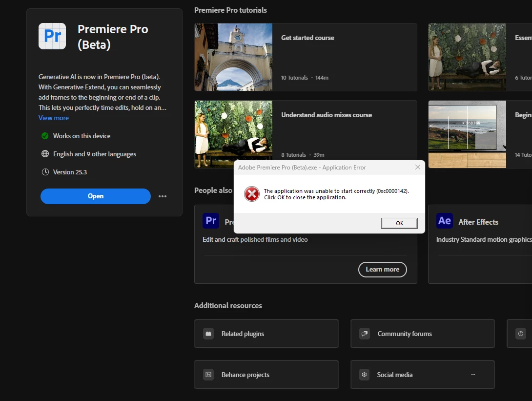Image resolution: width=532 pixels, height=401 pixels.
Task: Open the three-dot more options menu
Action: click(x=163, y=196)
